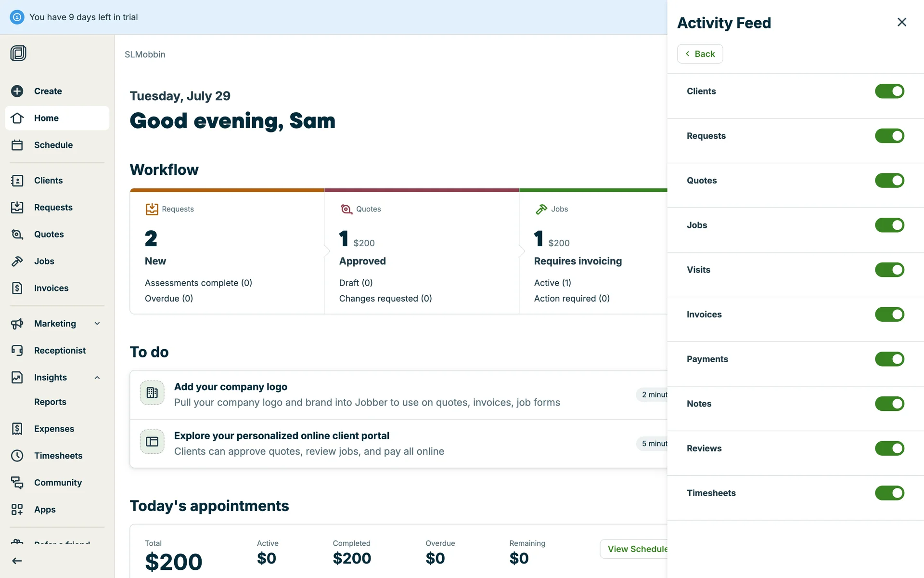Switch off the Timesheets feed toggle

[x=889, y=493]
